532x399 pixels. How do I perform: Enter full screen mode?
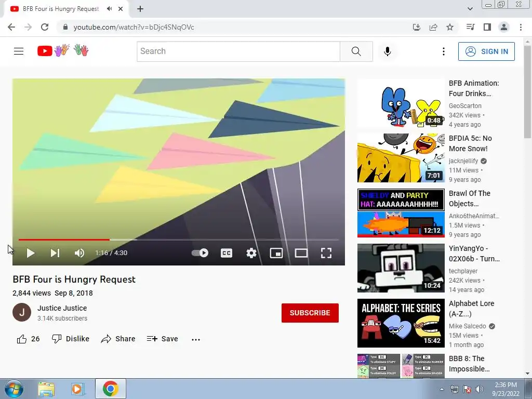tap(326, 253)
